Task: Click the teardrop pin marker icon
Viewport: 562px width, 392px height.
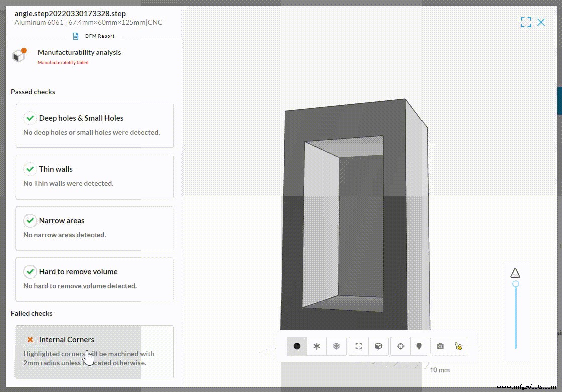Action: [419, 346]
